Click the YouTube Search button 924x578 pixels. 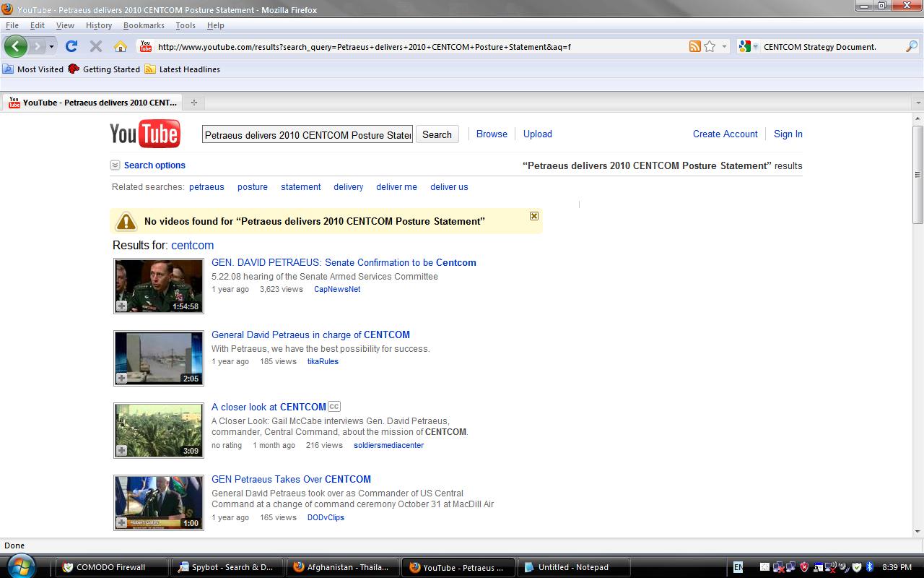(437, 134)
